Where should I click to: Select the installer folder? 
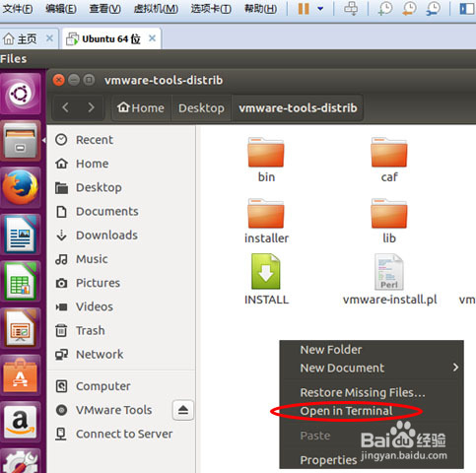(266, 221)
